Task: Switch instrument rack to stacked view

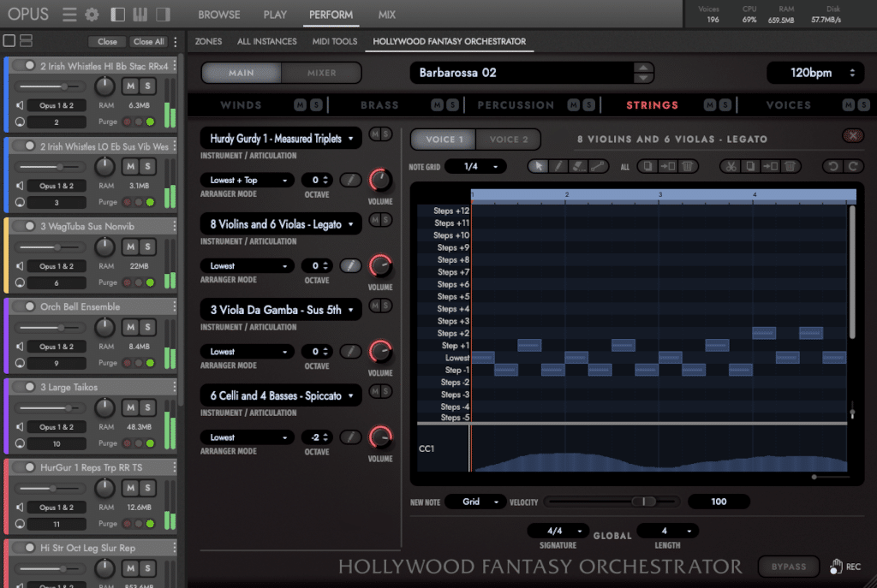Action: click(26, 41)
